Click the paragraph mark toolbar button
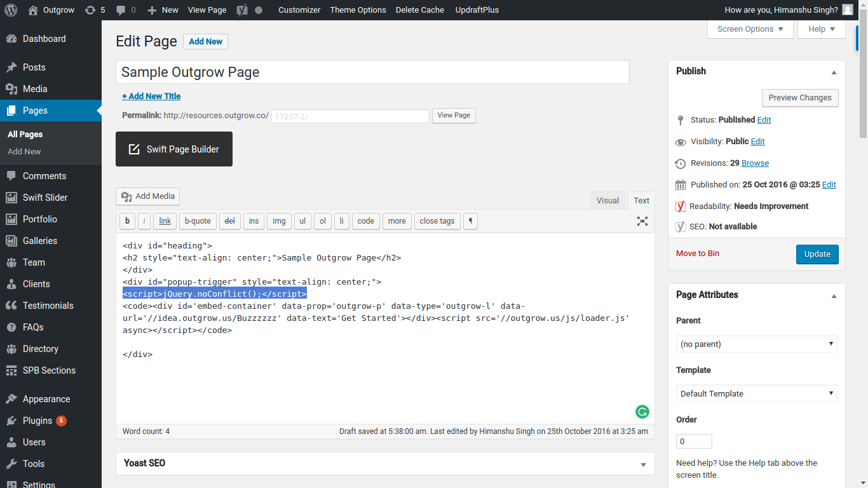Image resolution: width=868 pixels, height=488 pixels. pos(470,221)
